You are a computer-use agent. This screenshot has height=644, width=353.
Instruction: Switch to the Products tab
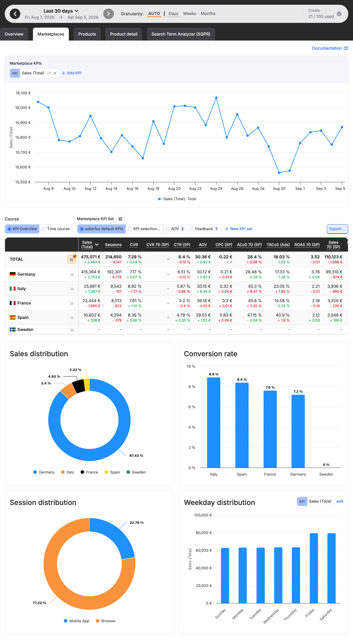[87, 34]
